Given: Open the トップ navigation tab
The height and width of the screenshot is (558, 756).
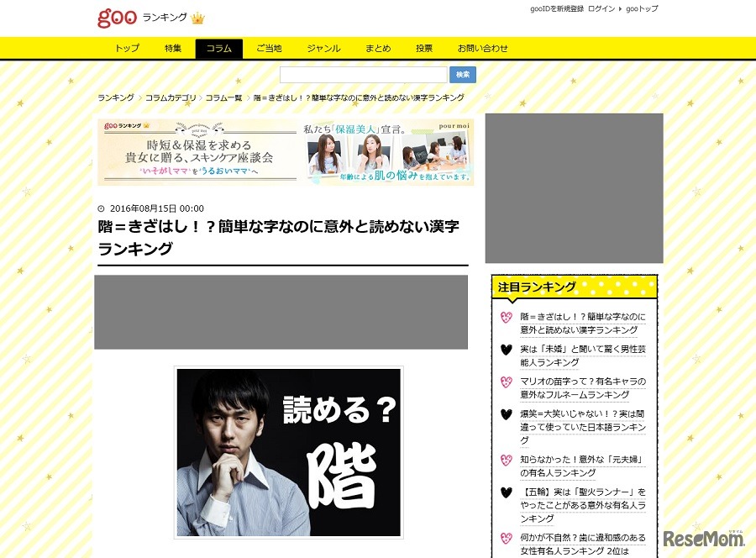Looking at the screenshot, I should [128, 48].
